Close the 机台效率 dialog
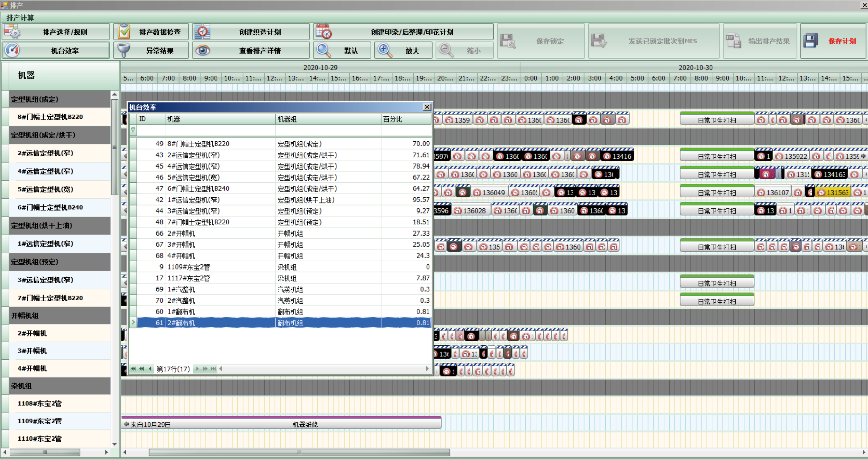The width and height of the screenshot is (868, 460). [x=427, y=107]
